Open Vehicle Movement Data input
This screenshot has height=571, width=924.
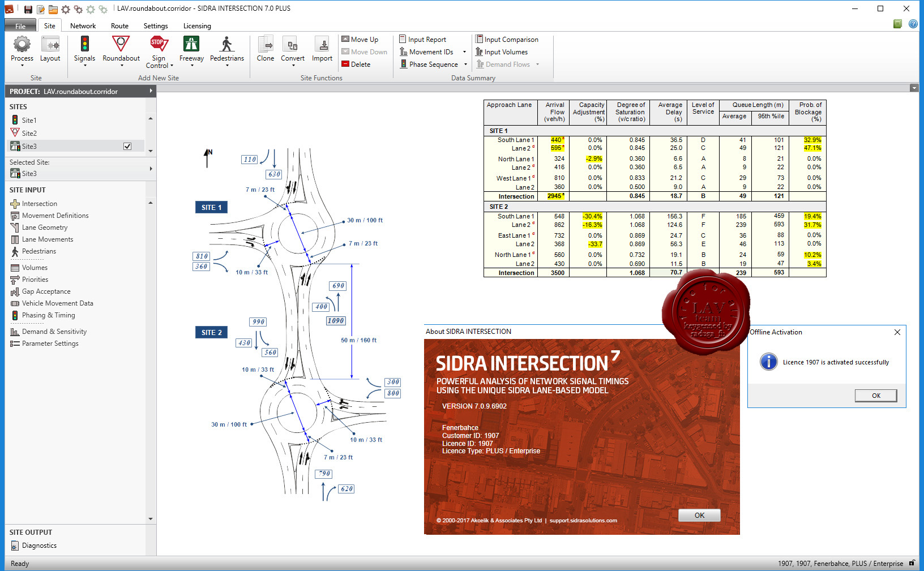(x=57, y=303)
